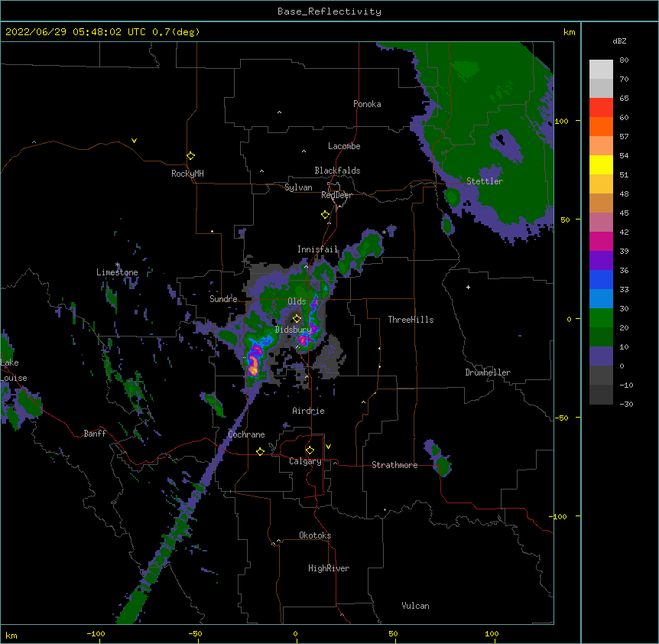659x644 pixels.
Task: Click the Olds label
Action: (297, 301)
